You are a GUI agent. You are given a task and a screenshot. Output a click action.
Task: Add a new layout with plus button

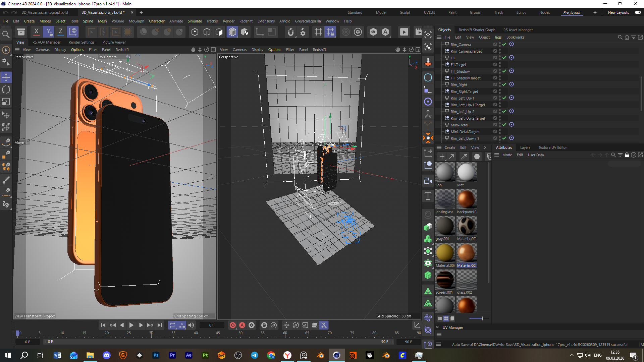click(595, 12)
